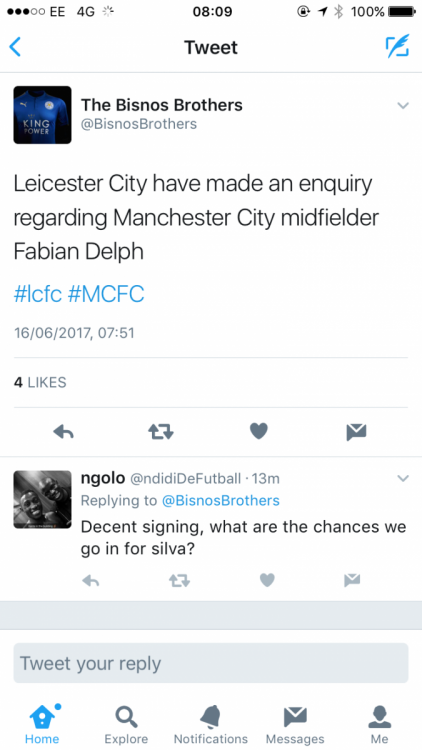
Task: Reply to the Bisnos Brothers tweet
Action: pyautogui.click(x=64, y=432)
